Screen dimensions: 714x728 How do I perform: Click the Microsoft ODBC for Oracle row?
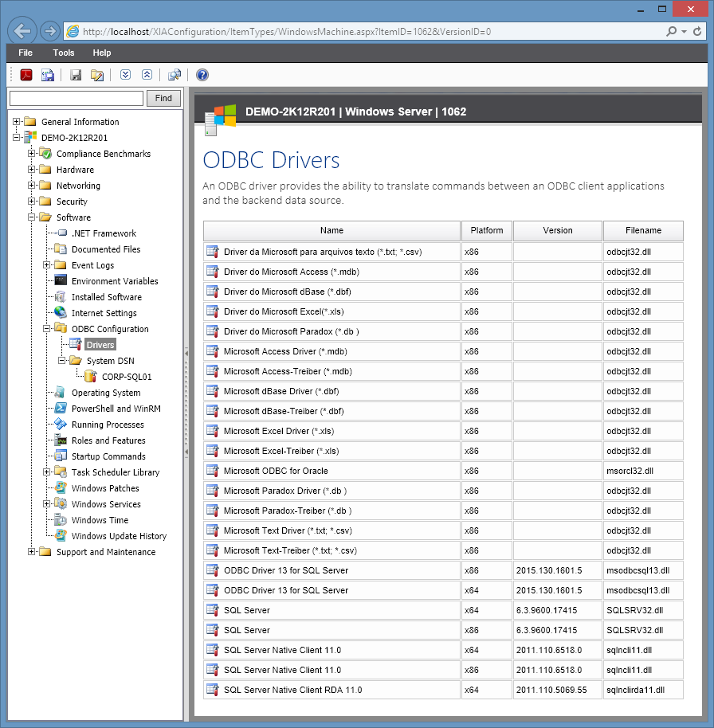(443, 471)
